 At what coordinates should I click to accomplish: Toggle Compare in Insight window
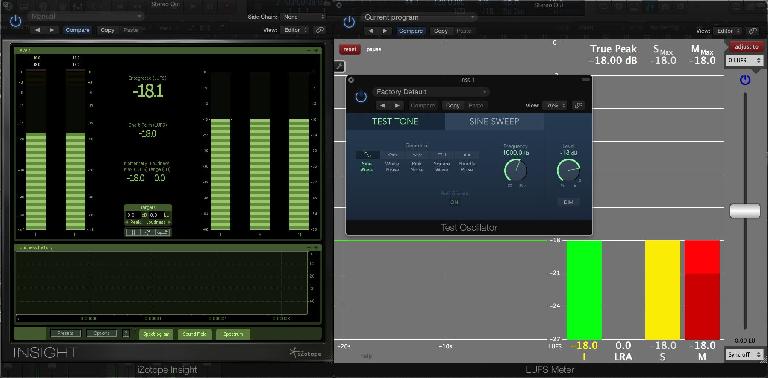[77, 30]
